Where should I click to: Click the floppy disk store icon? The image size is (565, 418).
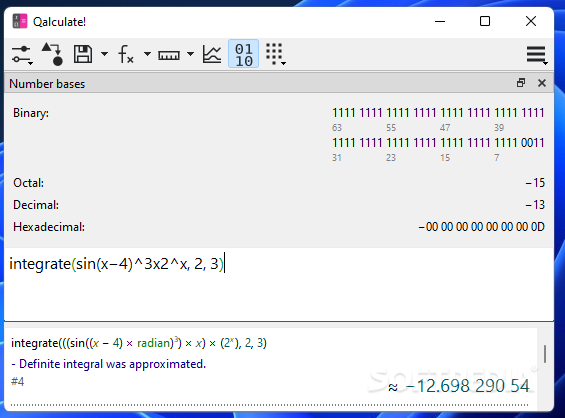[x=83, y=54]
